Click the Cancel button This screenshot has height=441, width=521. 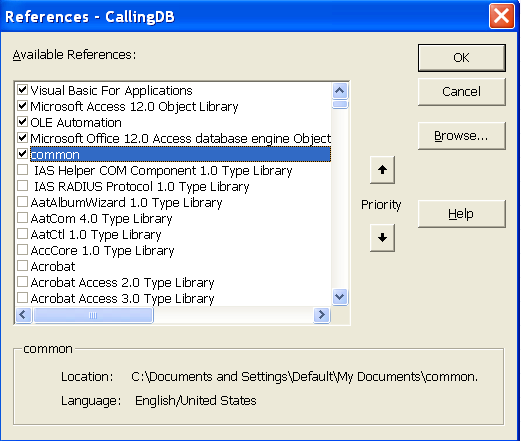coord(462,92)
